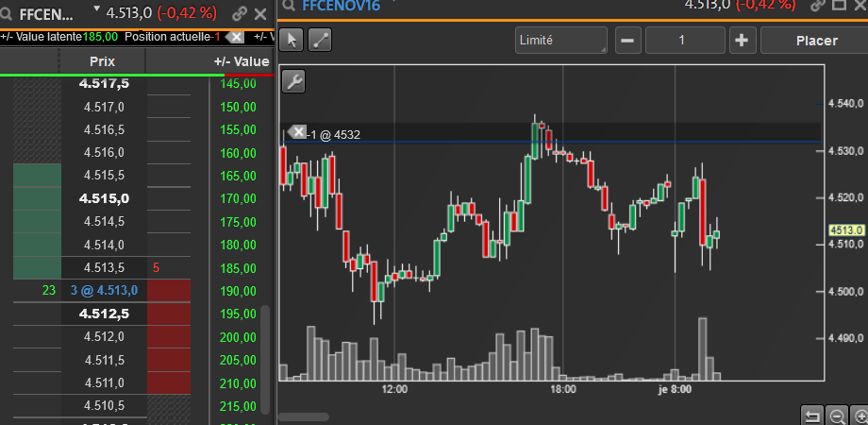Viewport: 868px width, 425px height.
Task: Click price row 4.514,0
Action: [x=104, y=245]
